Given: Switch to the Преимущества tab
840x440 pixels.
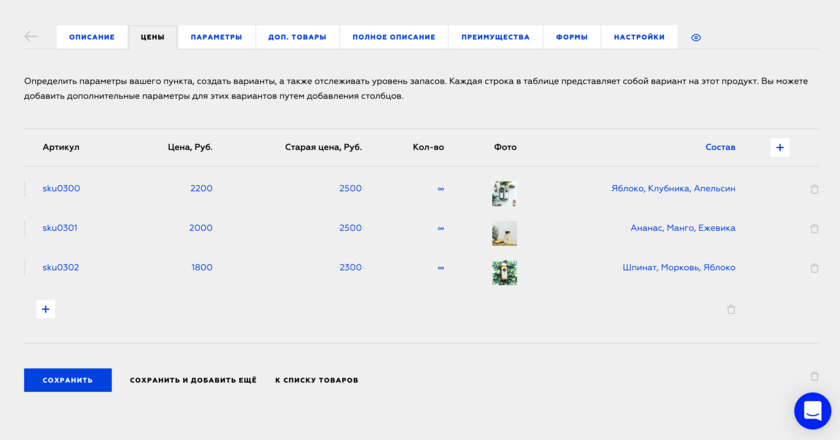Looking at the screenshot, I should [496, 37].
